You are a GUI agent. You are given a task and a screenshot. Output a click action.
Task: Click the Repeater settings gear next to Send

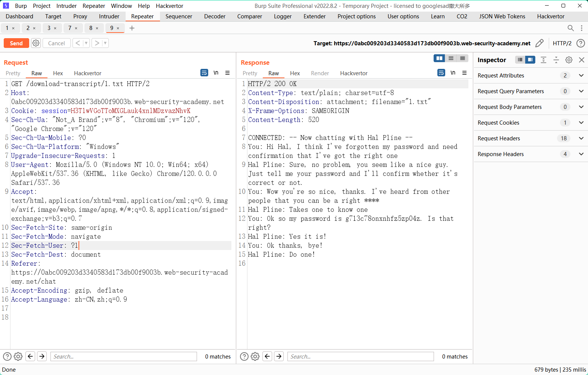36,43
